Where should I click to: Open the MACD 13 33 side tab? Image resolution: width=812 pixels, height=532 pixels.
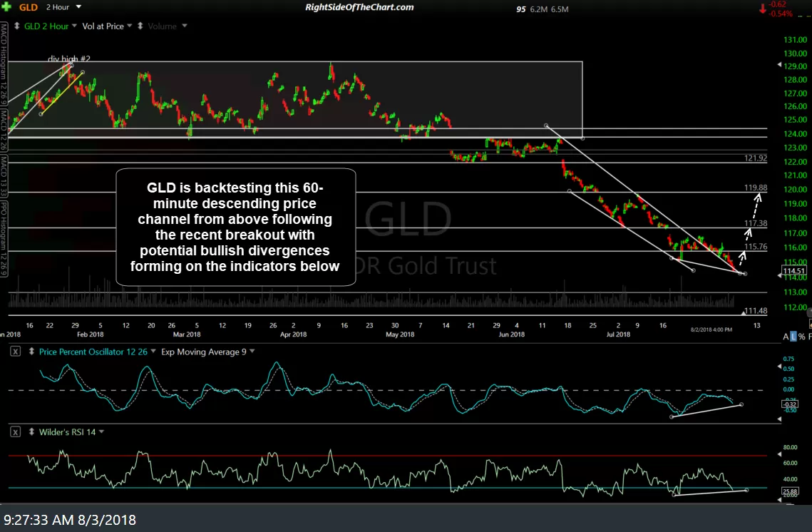coord(4,177)
